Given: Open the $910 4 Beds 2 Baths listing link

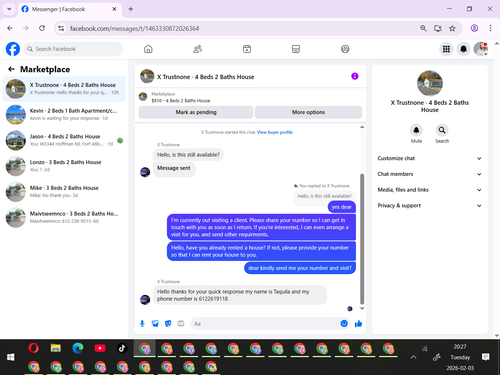Looking at the screenshot, I should point(181,101).
